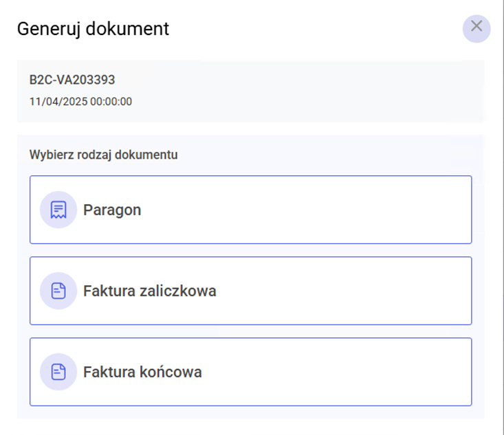Viewport: 504px width, 435px height.
Task: Click the Faktura zaliczkowa document icon
Action: click(x=58, y=291)
